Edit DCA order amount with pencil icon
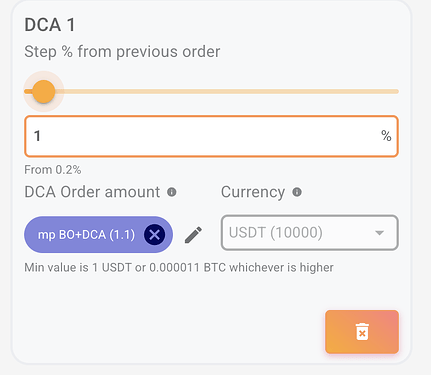 pyautogui.click(x=193, y=235)
